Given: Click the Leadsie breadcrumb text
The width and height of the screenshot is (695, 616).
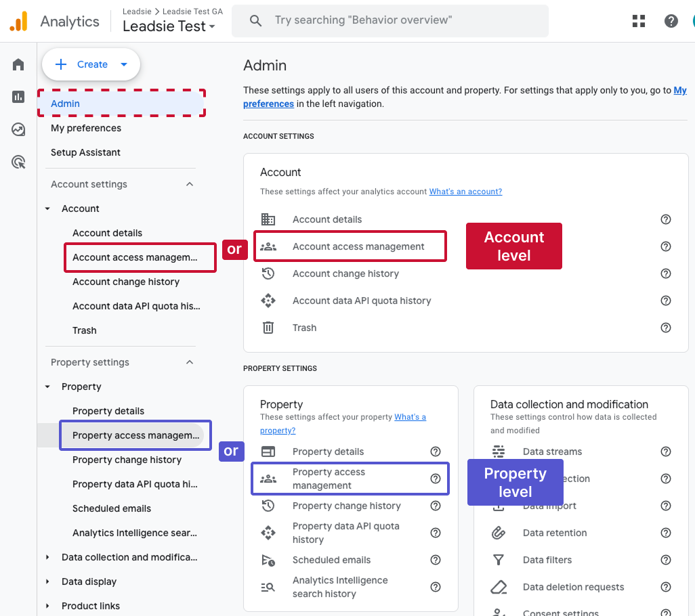Looking at the screenshot, I should (x=137, y=12).
